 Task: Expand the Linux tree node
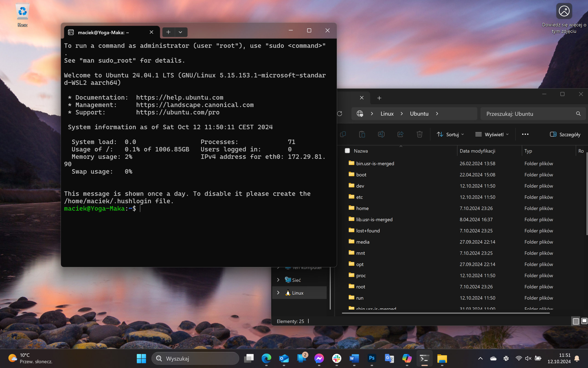278,293
